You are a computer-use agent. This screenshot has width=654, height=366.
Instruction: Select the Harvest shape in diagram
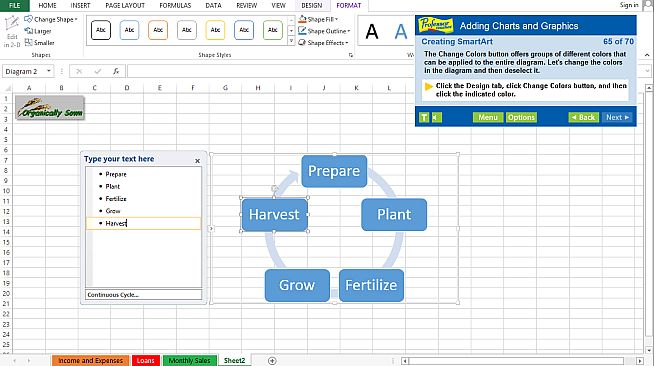coord(274,215)
